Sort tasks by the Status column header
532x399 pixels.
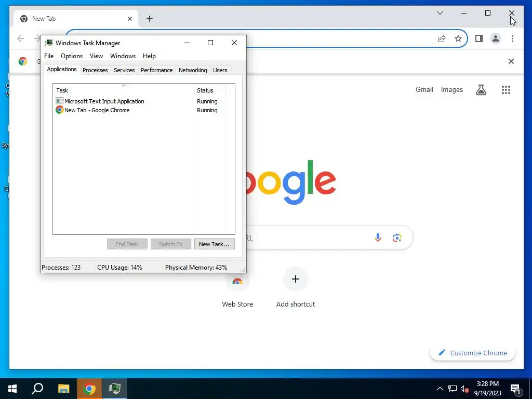pos(209,90)
